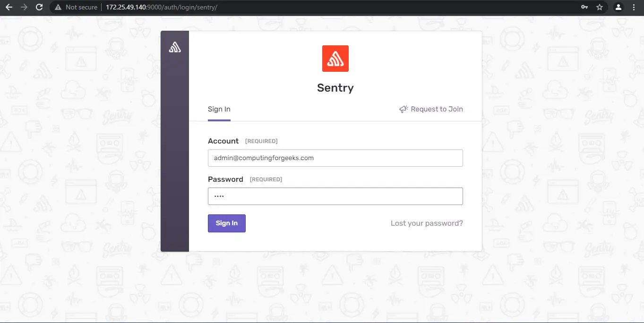Open the Lost your password link

point(426,223)
